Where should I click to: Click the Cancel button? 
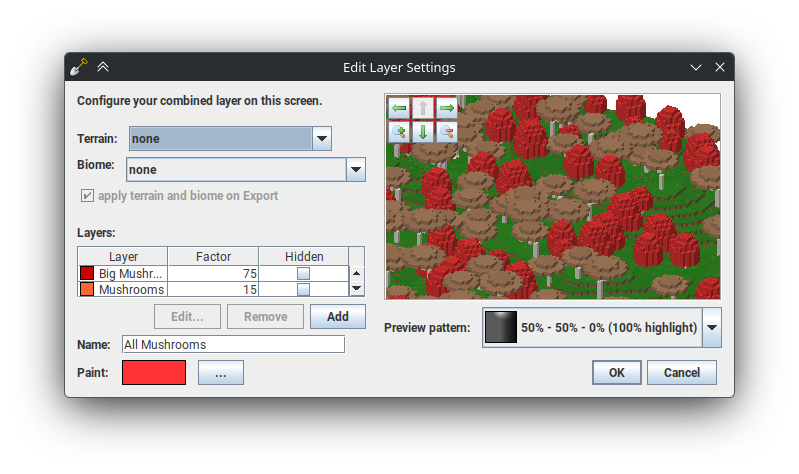click(682, 373)
